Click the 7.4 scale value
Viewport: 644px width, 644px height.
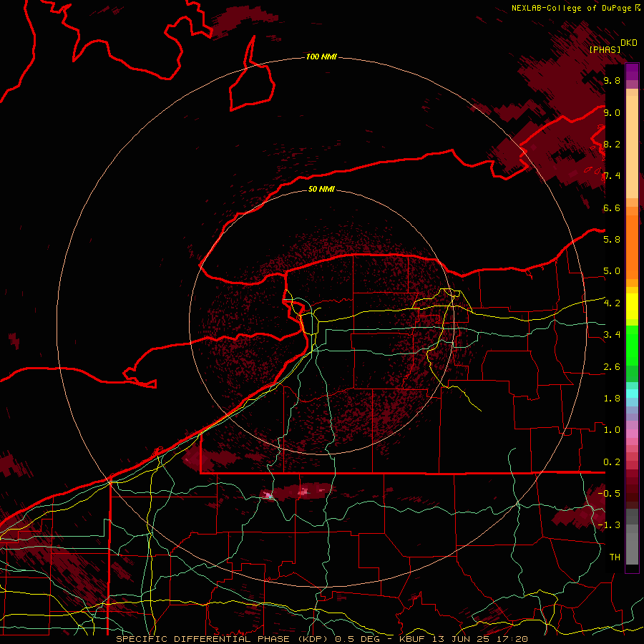pos(612,176)
